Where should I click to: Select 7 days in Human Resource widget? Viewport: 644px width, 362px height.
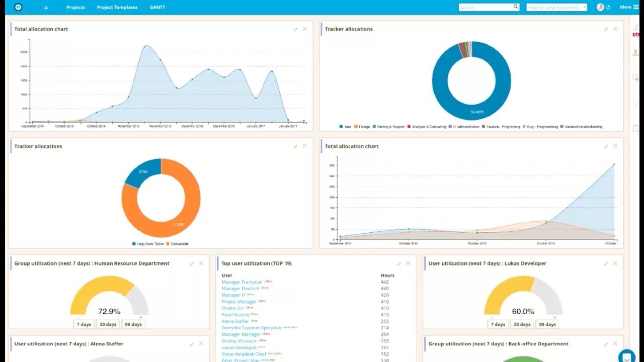pos(84,324)
